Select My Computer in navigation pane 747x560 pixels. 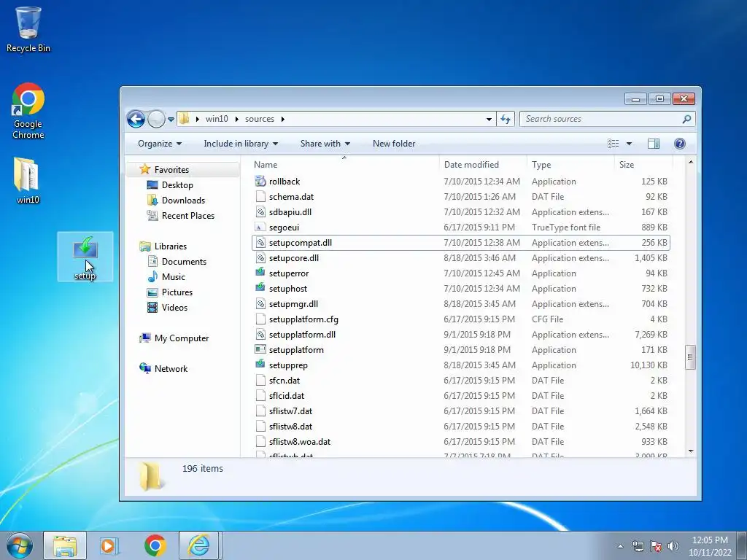click(181, 338)
